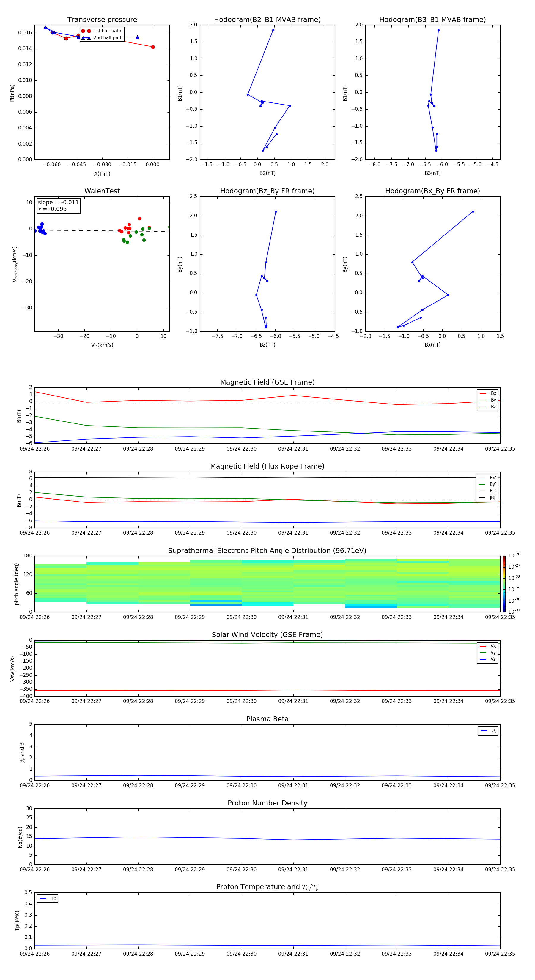The image size is (535, 980).
Task: Select the "WalenTest" plot title
Action: pyautogui.click(x=102, y=191)
